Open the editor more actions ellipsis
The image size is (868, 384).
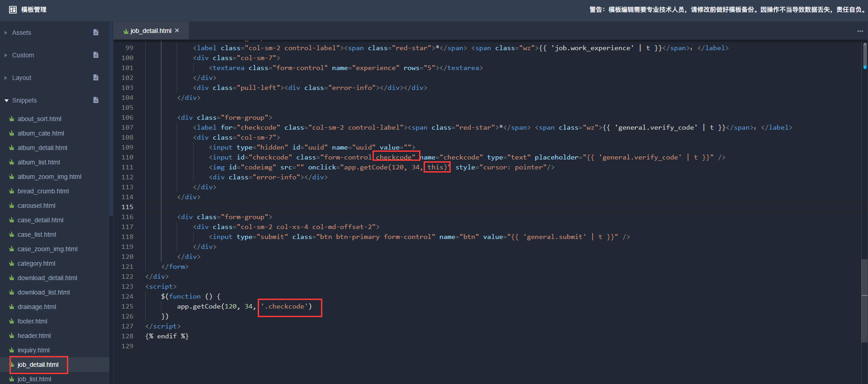coord(860,31)
